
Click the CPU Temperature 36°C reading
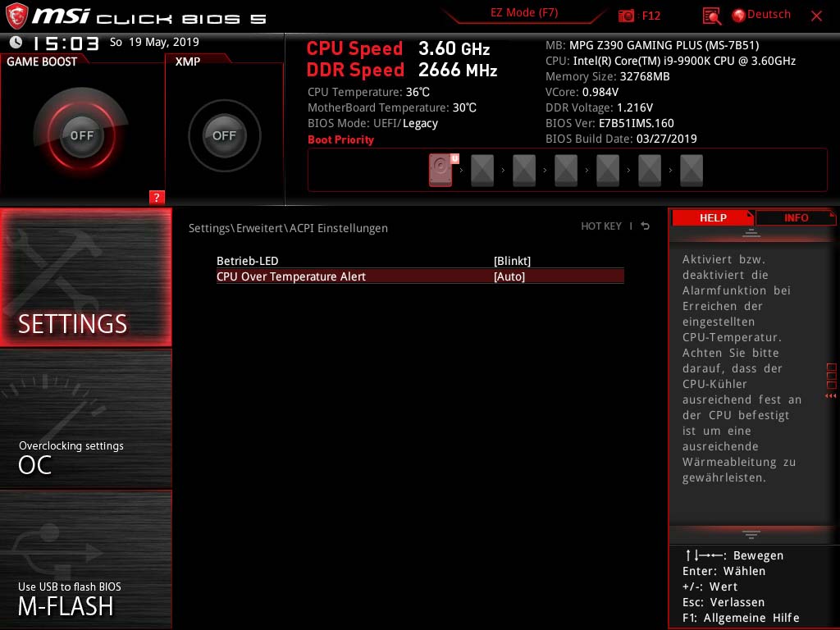coord(368,92)
